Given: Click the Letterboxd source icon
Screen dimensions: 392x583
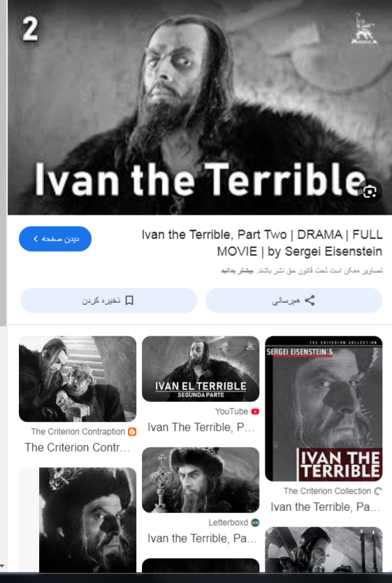Looking at the screenshot, I should click(255, 522).
